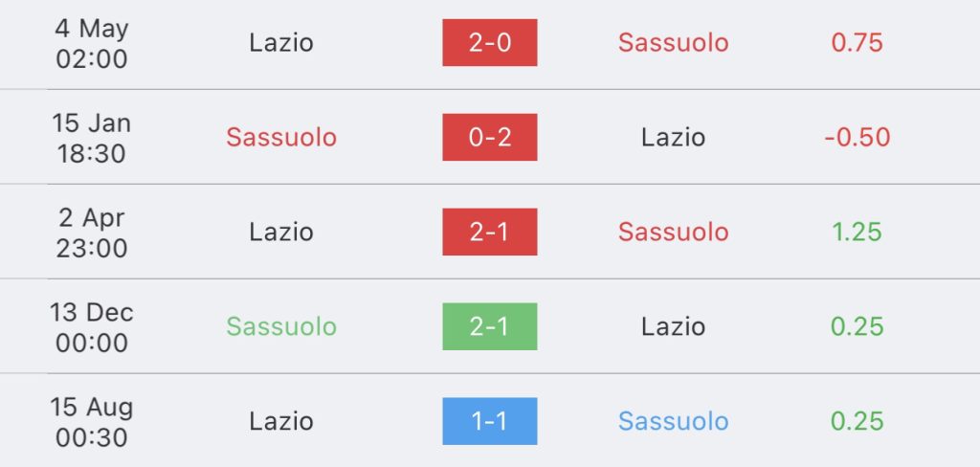The width and height of the screenshot is (980, 467).
Task: Select red Sassuolo in the 15 Jan match
Action: [281, 137]
